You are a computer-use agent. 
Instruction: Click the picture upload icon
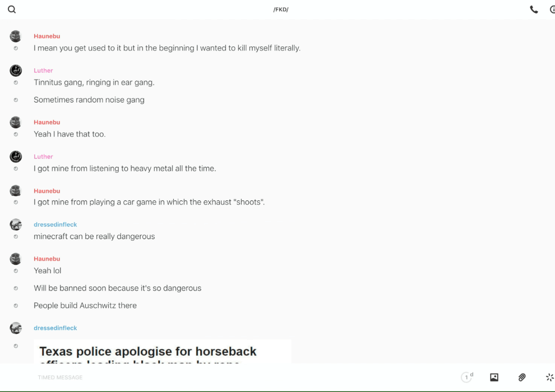pos(494,377)
